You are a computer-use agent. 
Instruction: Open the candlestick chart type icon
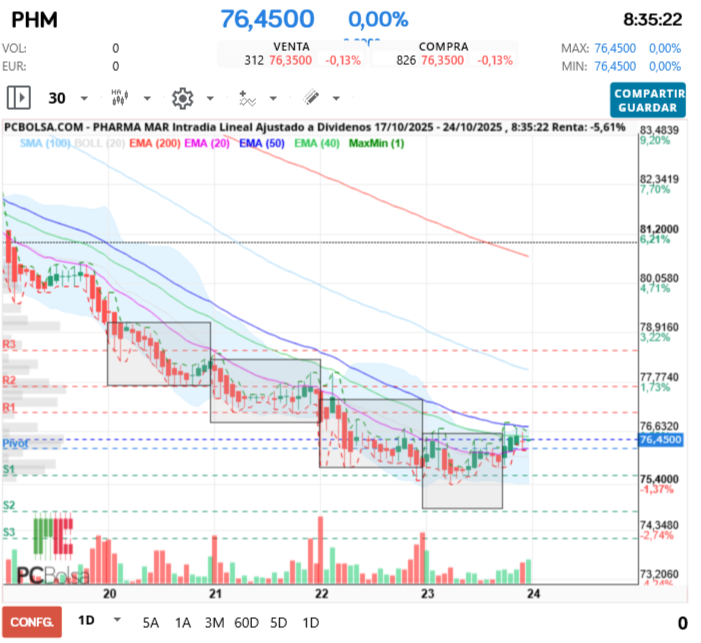tap(120, 97)
